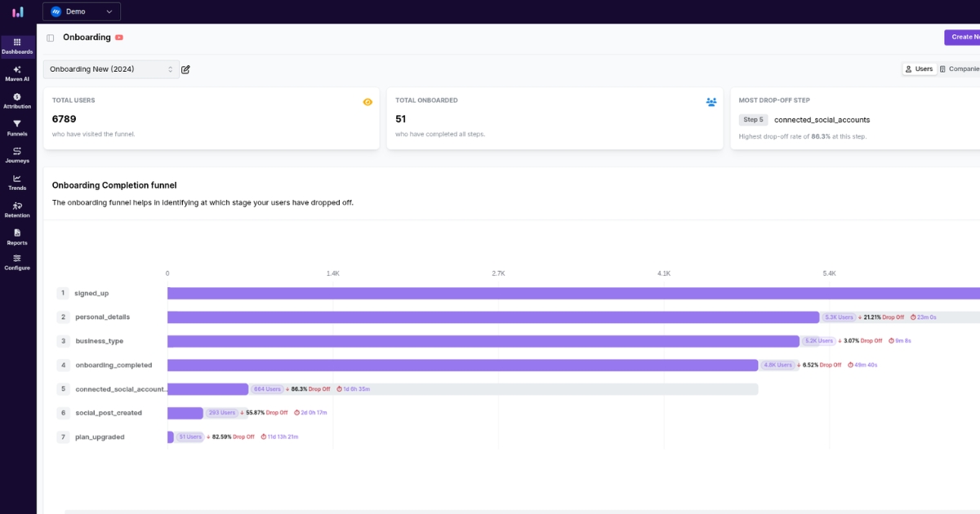
Task: Switch view to Companies
Action: tap(960, 69)
